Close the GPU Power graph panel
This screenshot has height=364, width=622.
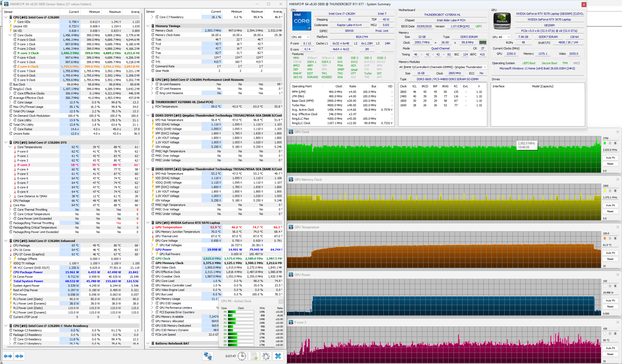(618, 275)
